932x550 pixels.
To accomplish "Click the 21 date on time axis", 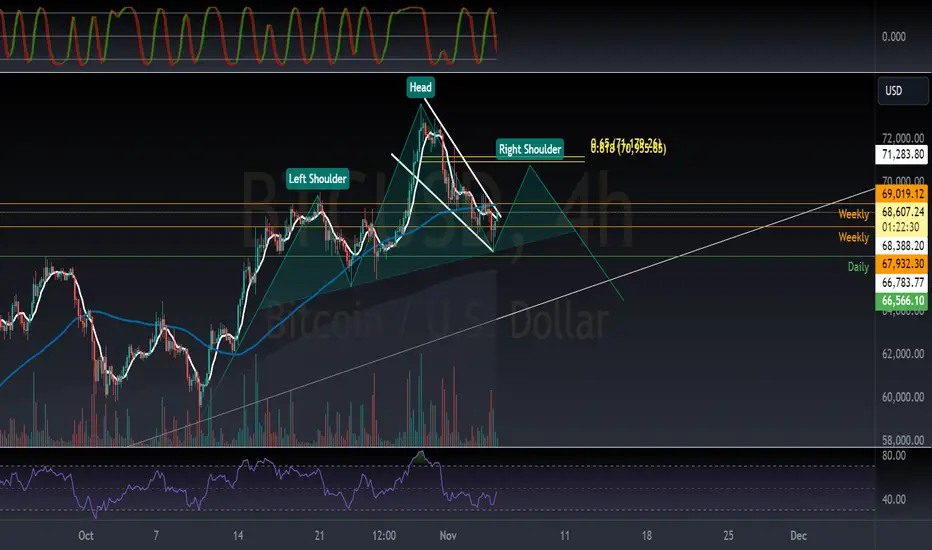I will (319, 536).
